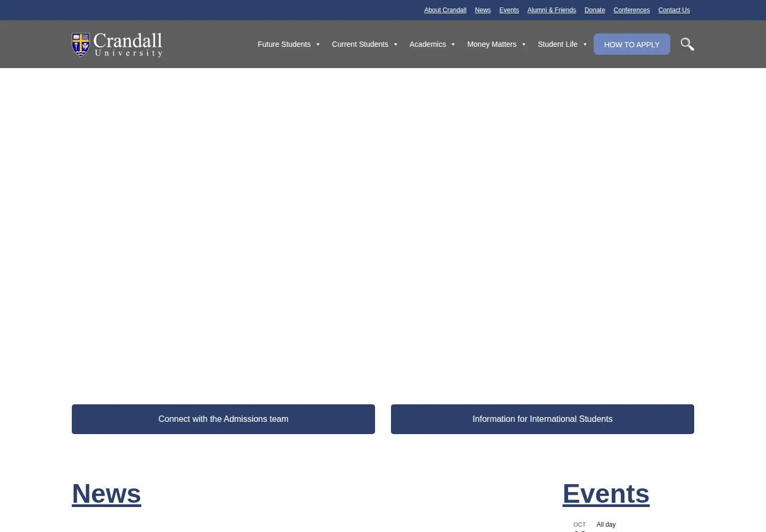
Task: Visit the About Crandall link
Action: 445,10
